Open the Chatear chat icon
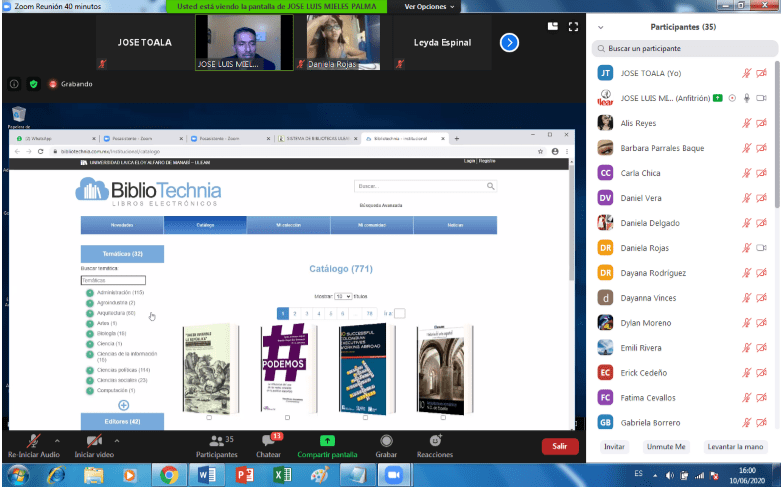The height and width of the screenshot is (487, 782). point(269,441)
